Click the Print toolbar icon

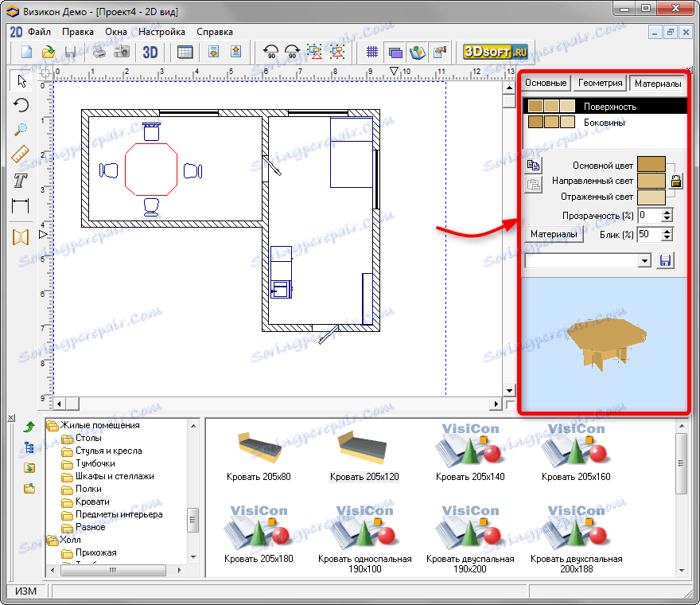(99, 53)
